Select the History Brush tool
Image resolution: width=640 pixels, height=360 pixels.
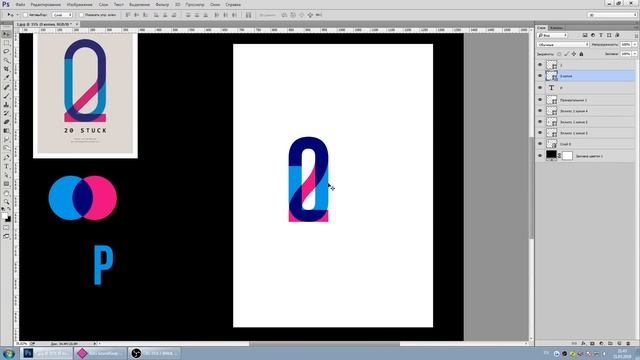6,113
